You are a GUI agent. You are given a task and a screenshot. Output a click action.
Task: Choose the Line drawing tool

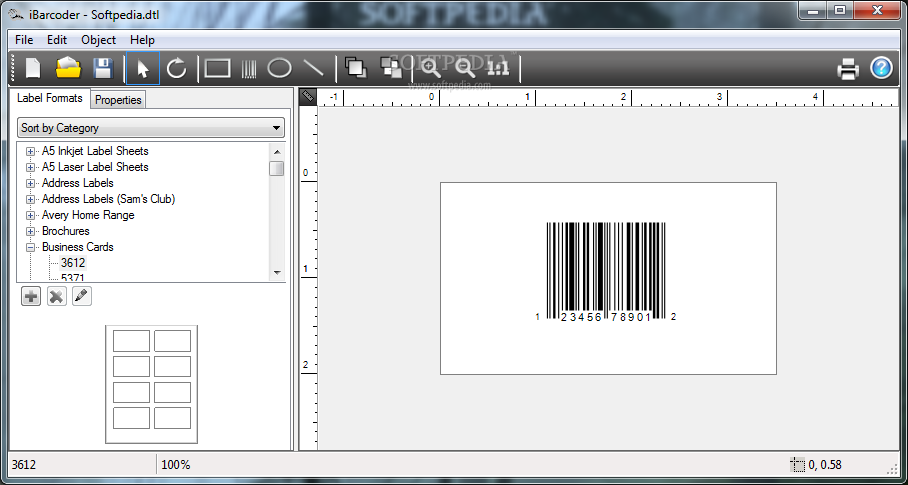point(314,68)
